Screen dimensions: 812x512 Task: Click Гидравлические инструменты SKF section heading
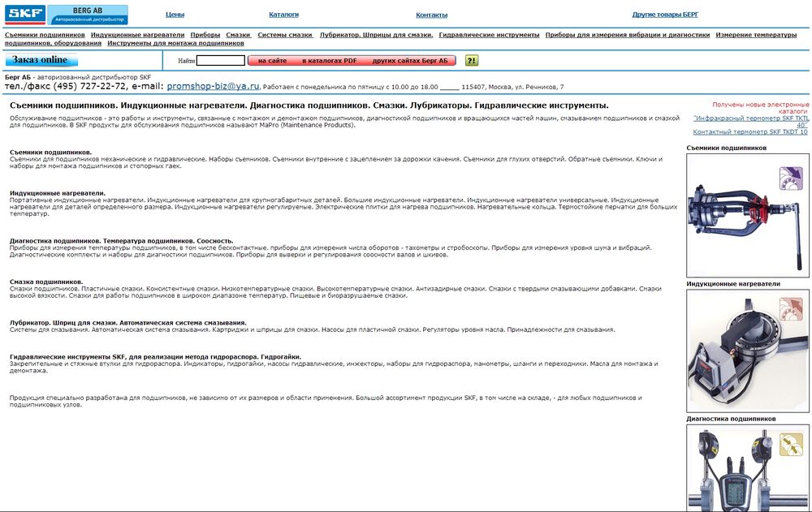coord(155,357)
